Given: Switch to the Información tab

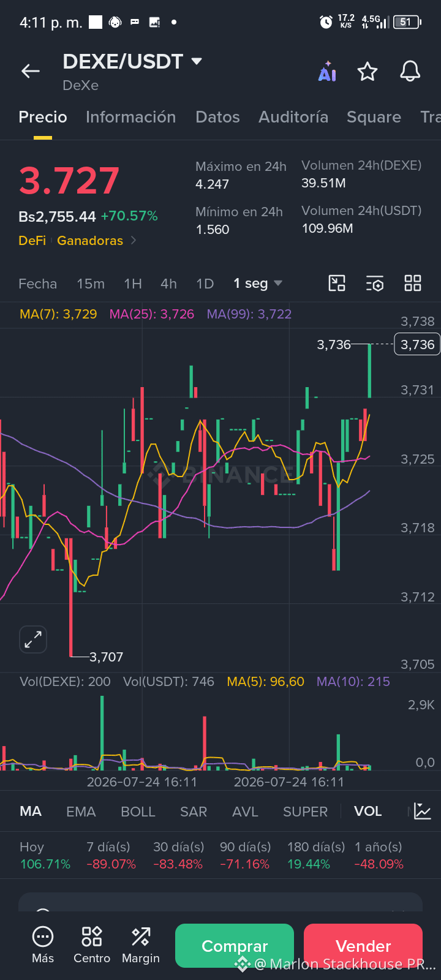Looking at the screenshot, I should (x=130, y=117).
